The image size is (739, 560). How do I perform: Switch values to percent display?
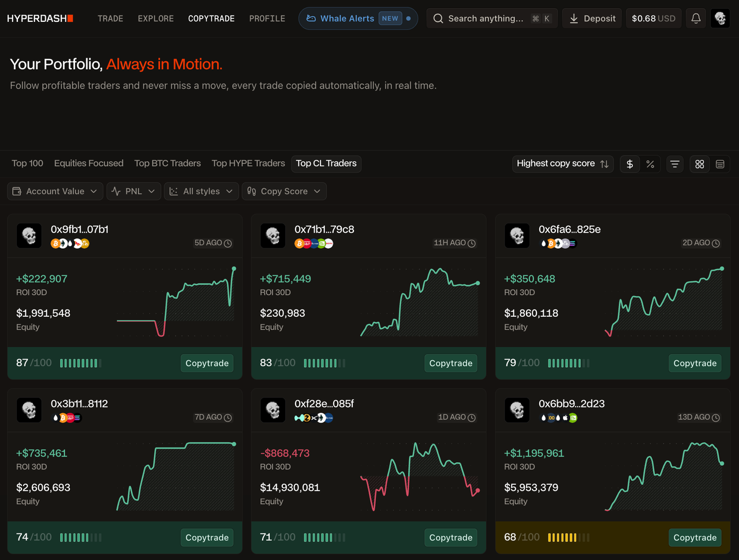[x=650, y=164]
